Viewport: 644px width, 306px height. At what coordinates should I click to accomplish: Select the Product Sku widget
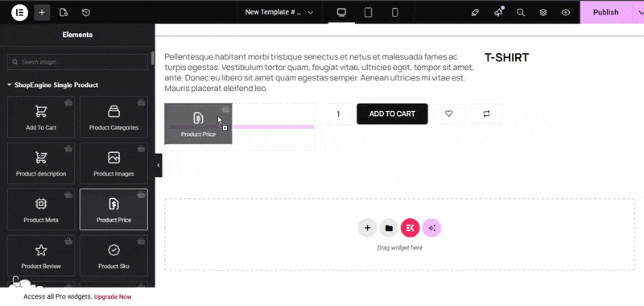114,255
